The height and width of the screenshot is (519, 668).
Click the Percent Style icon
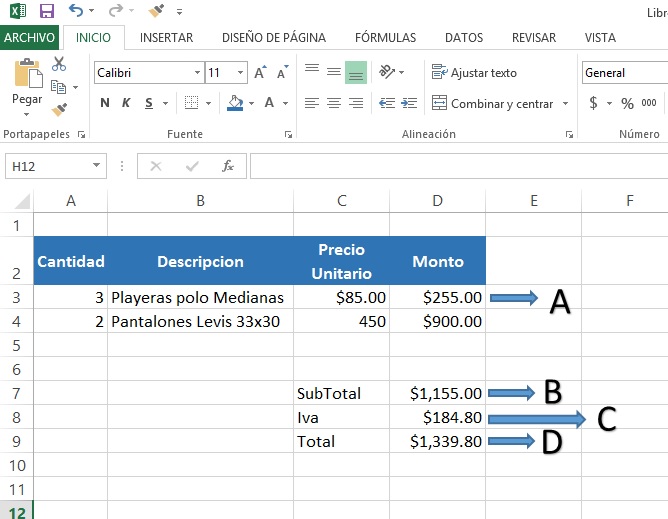[x=627, y=103]
